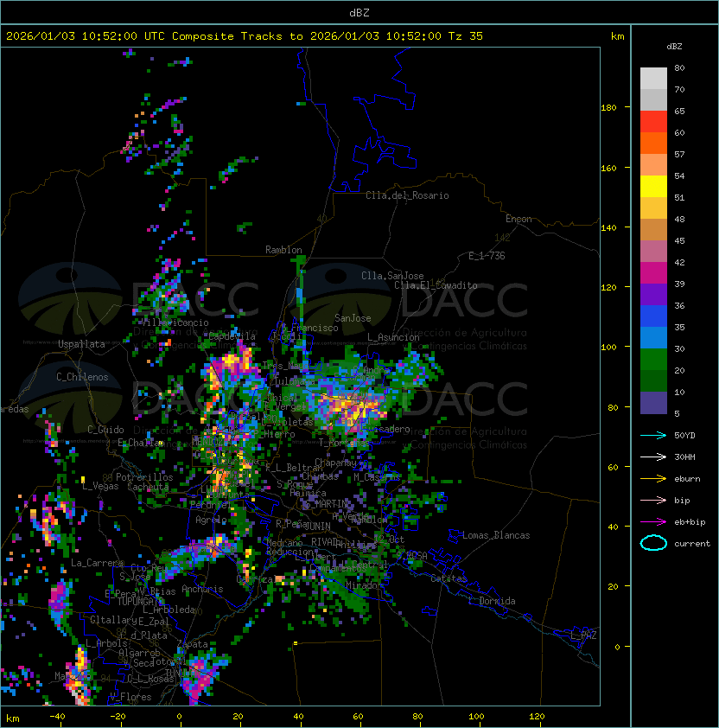The width and height of the screenshot is (719, 728).
Task: Click the y-axis 0 km tick label
Action: point(617,648)
